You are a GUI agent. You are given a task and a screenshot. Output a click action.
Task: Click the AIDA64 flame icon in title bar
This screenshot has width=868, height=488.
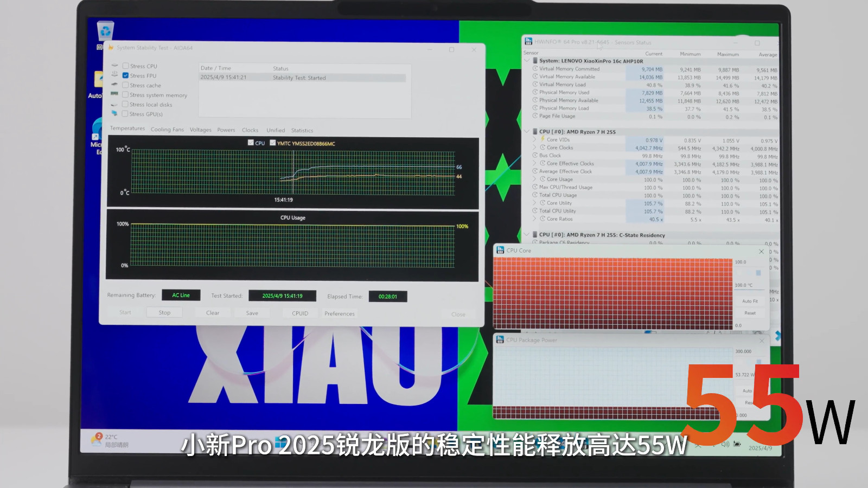point(111,48)
